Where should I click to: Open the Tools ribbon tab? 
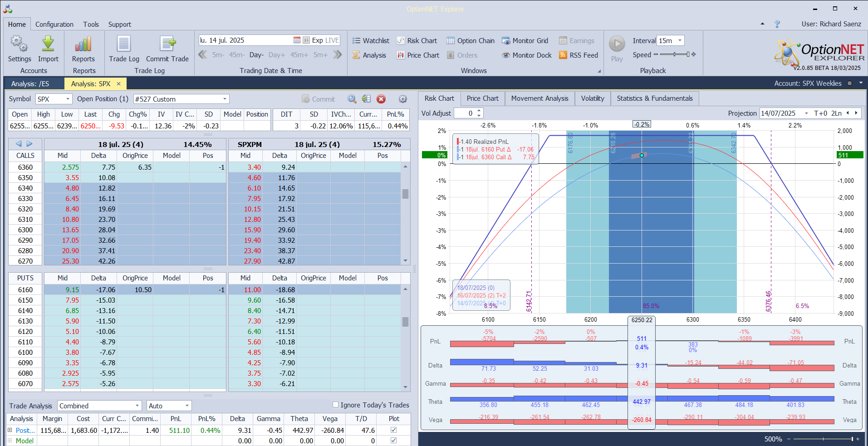[91, 25]
